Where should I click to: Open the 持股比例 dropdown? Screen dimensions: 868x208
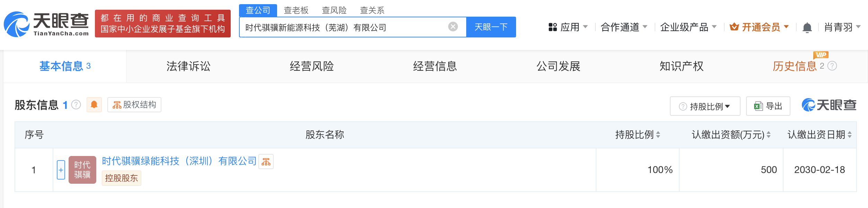pyautogui.click(x=705, y=106)
